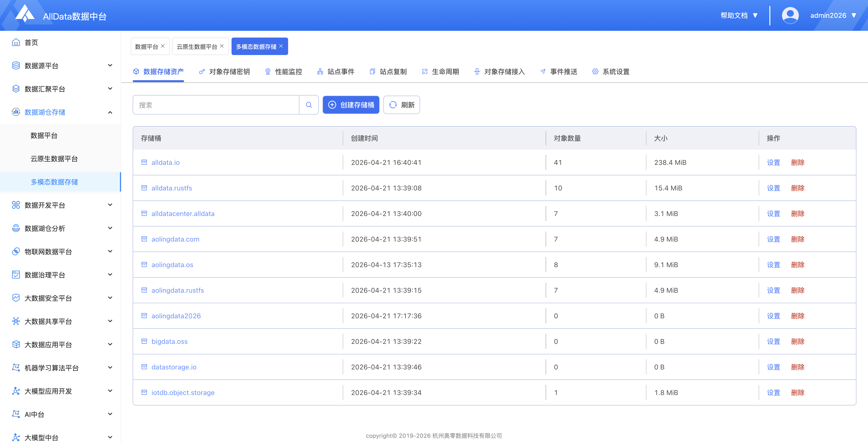Click the 数据湖仓存储 chart icon
Screen dimensions: 868x444
[x=16, y=112]
